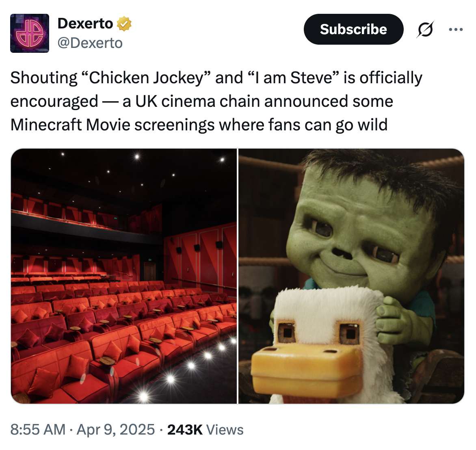Screen dimensions: 476x450
Task: Click the 243K Views count
Action: click(205, 429)
